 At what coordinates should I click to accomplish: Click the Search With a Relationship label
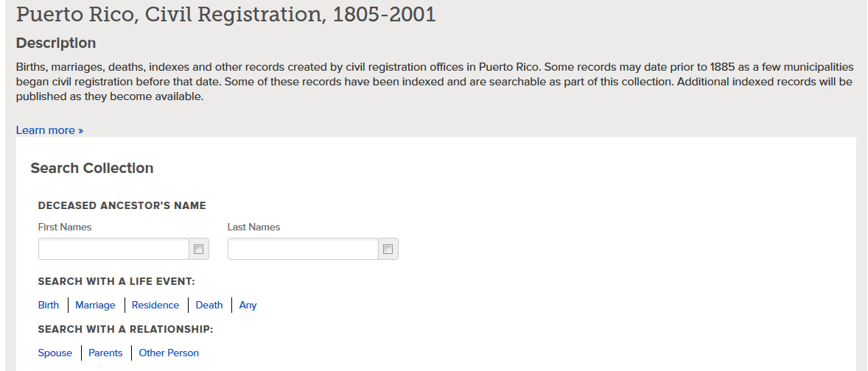pos(125,329)
